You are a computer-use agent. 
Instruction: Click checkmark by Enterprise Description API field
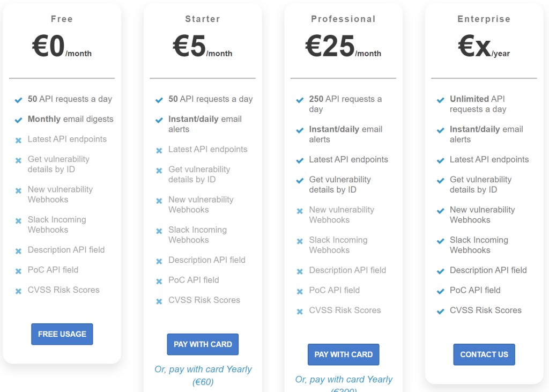(x=441, y=271)
